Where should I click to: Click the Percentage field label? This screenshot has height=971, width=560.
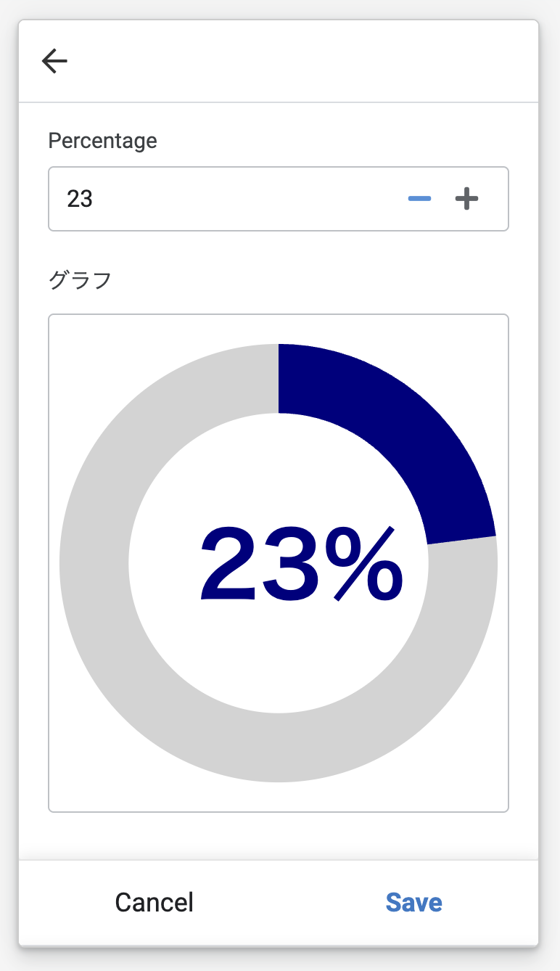[102, 140]
